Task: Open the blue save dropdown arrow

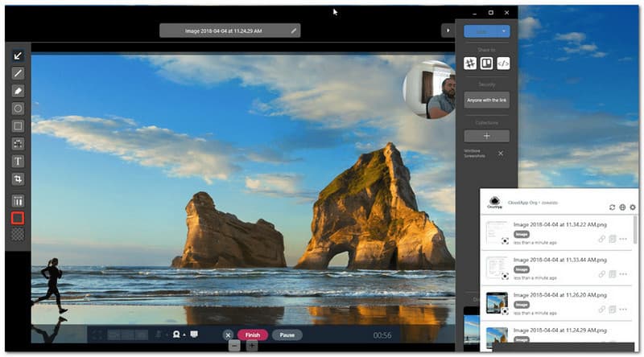Action: point(504,31)
